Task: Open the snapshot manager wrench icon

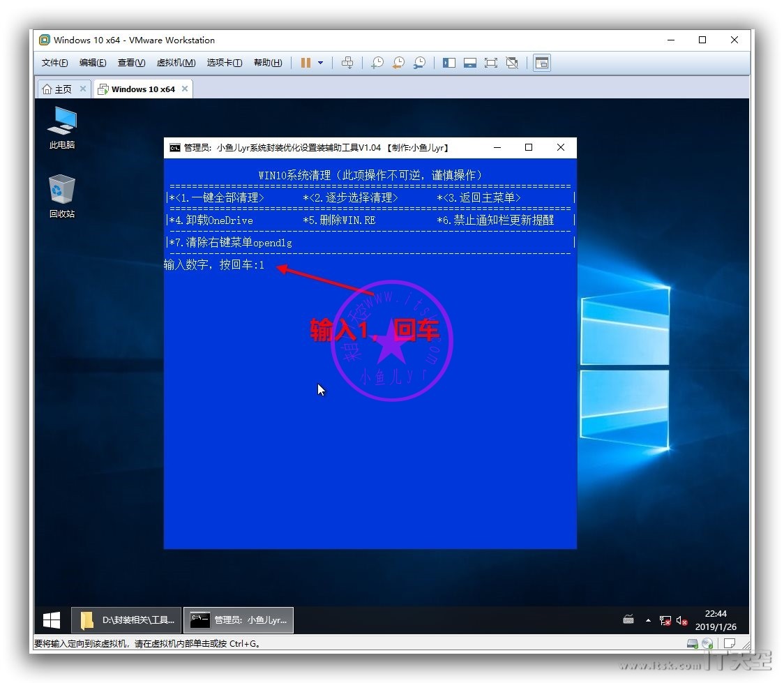Action: 419,63
